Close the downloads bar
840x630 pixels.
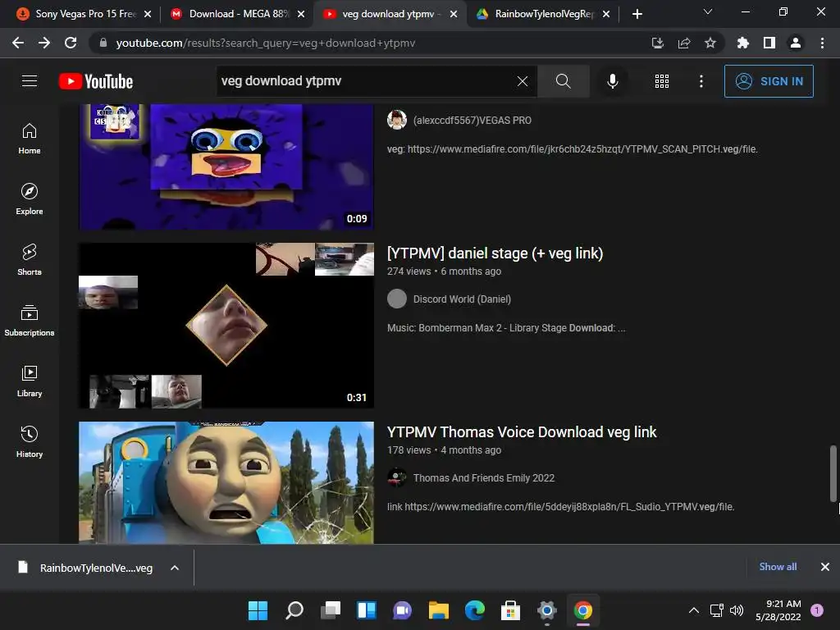pyautogui.click(x=825, y=566)
